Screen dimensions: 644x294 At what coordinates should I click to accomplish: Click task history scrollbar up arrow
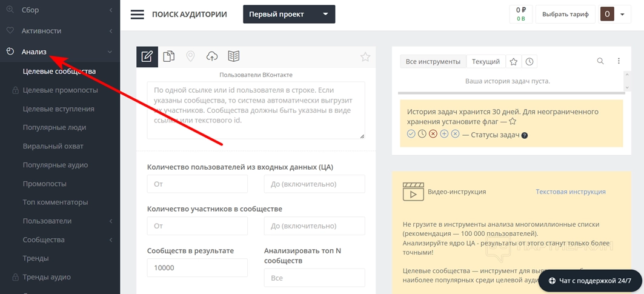[627, 75]
